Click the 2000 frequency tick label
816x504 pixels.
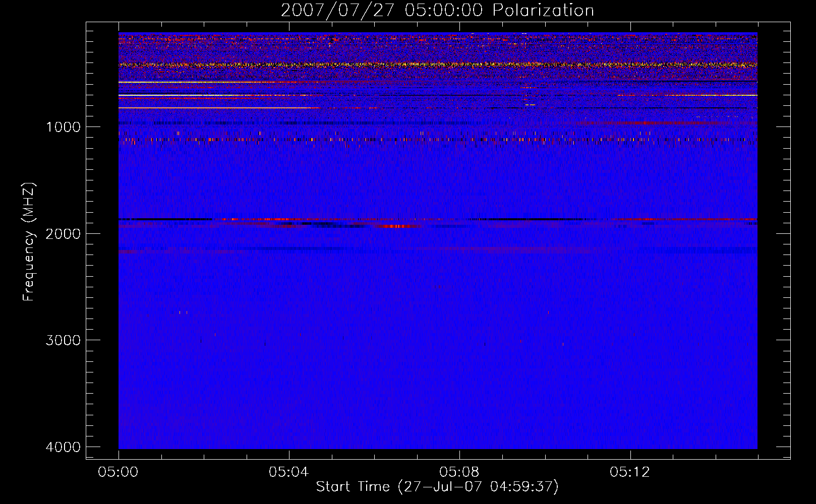click(63, 234)
